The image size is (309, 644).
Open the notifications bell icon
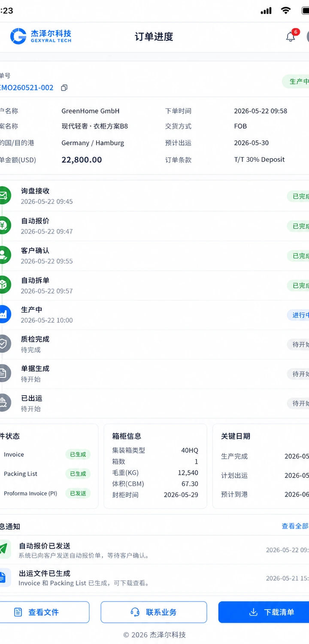tap(291, 37)
